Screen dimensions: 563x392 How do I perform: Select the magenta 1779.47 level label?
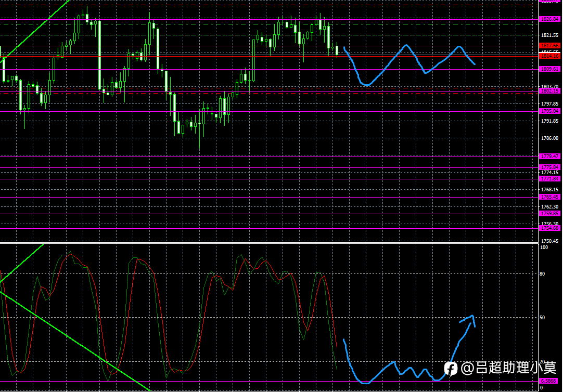click(x=549, y=156)
